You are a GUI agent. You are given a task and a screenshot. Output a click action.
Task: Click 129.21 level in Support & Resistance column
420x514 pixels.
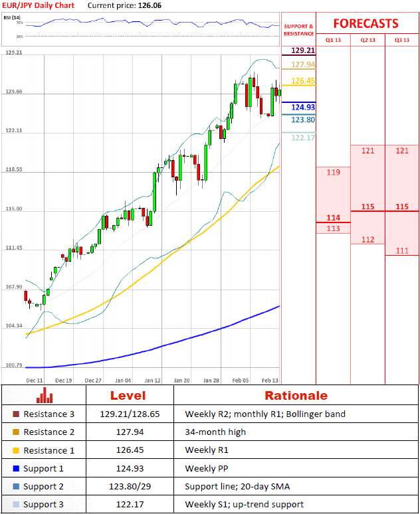[303, 50]
